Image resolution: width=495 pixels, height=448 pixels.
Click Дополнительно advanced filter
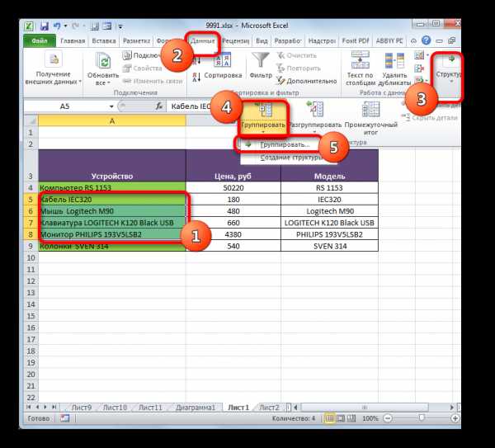click(307, 81)
